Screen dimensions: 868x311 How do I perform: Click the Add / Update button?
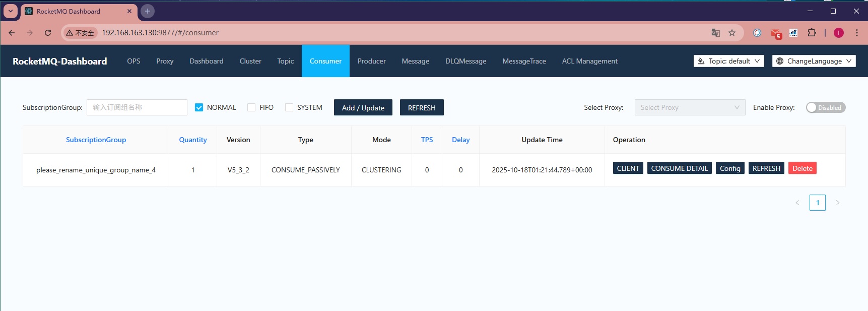(x=363, y=107)
